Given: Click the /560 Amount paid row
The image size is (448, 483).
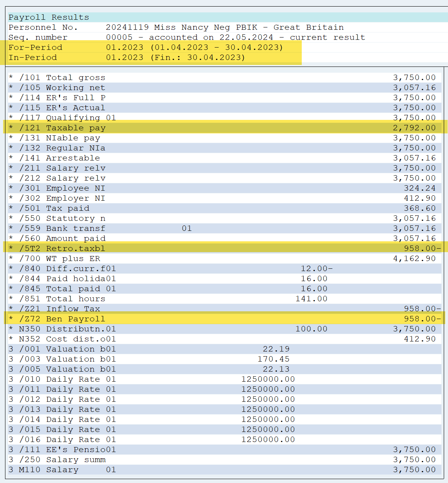Looking at the screenshot, I should [x=224, y=239].
